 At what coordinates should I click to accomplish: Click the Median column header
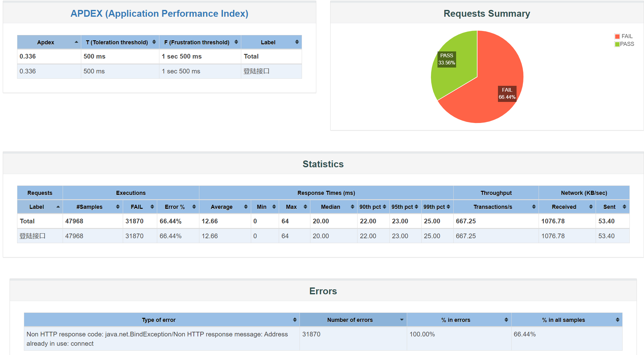pos(331,207)
